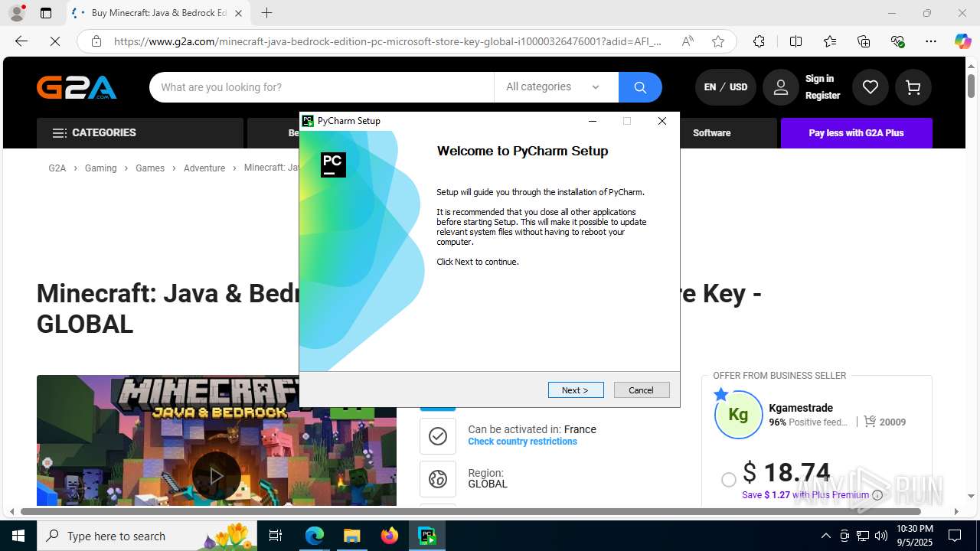Open the taskbar clock and date
Screen dimensions: 980x551
pyautogui.click(x=914, y=536)
